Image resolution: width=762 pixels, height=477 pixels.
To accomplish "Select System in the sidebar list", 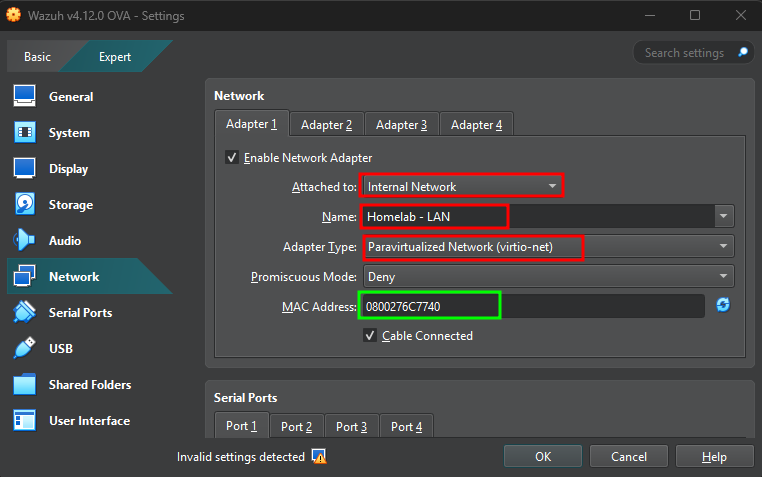I will [x=90, y=133].
